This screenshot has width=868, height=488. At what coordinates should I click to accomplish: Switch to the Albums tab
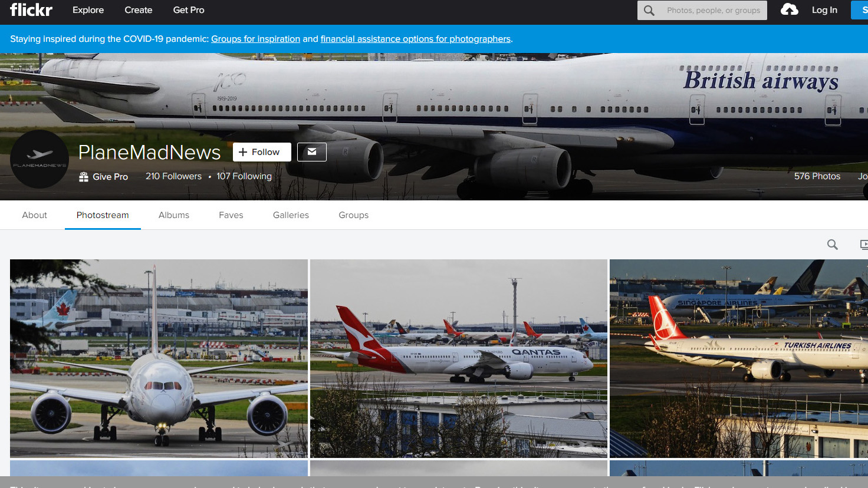point(174,215)
